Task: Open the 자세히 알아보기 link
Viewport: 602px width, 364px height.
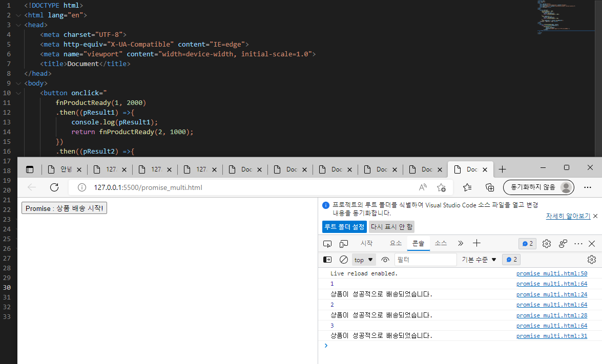Action: tap(568, 216)
